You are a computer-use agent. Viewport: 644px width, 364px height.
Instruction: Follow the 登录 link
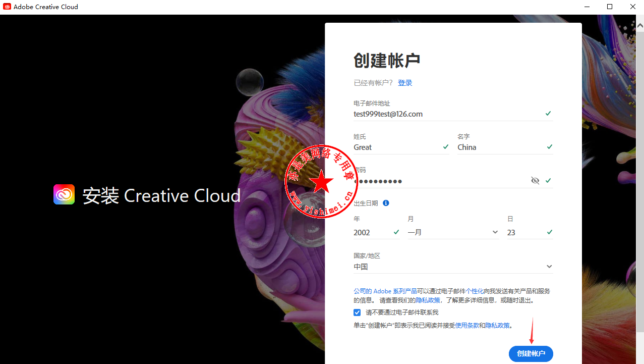(405, 83)
